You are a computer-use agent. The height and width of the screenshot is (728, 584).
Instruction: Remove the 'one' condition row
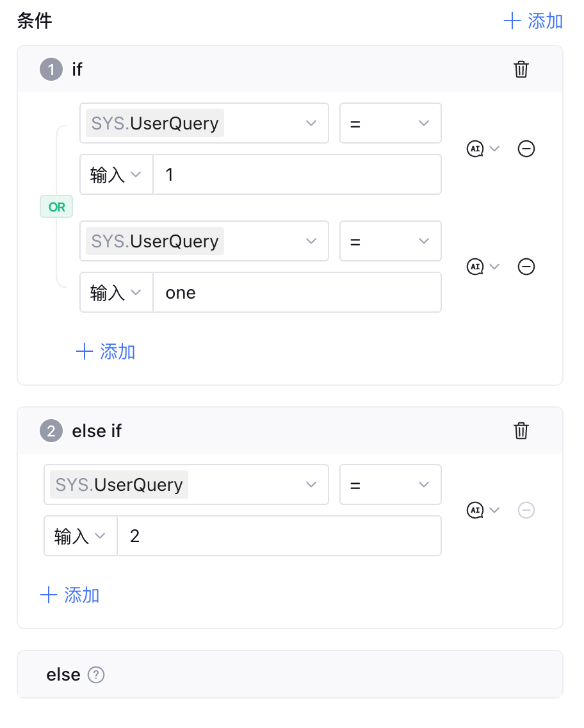[526, 267]
